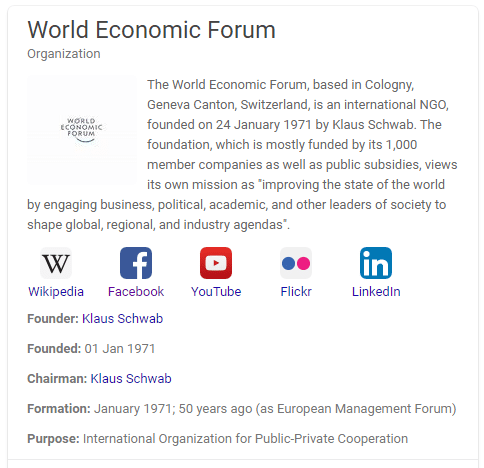Image resolution: width=484 pixels, height=468 pixels.
Task: Select the Flickr two-dot icon
Action: coord(296,263)
